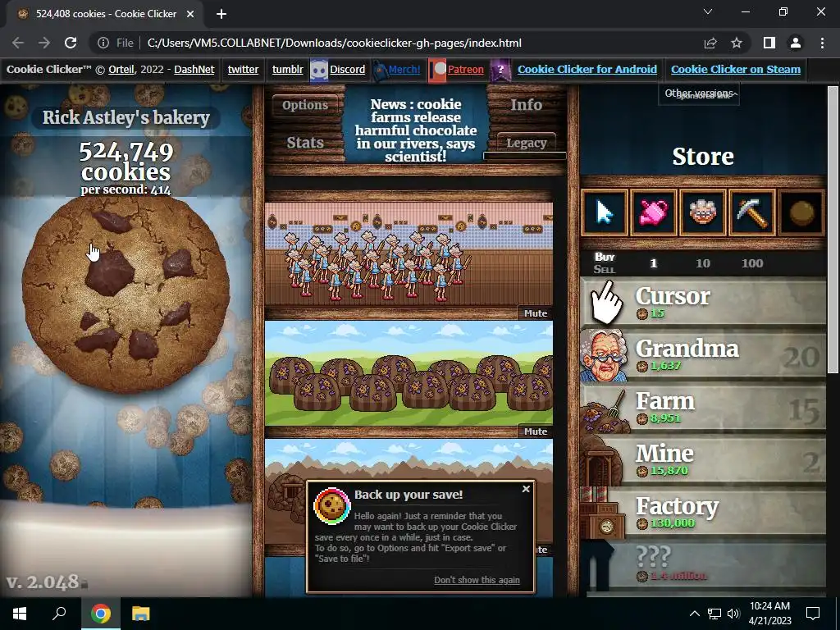The image size is (840, 630).
Task: Click the purple question mark icon
Action: tap(500, 71)
